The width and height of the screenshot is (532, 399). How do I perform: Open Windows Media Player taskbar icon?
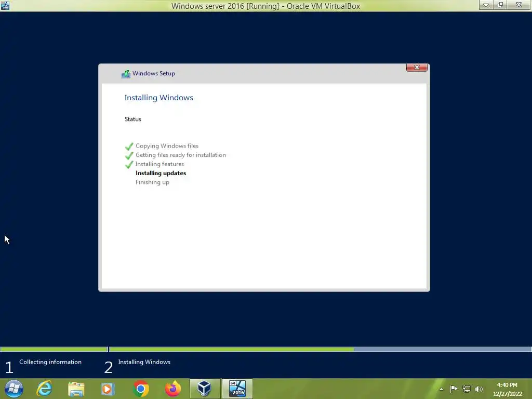[x=108, y=389]
